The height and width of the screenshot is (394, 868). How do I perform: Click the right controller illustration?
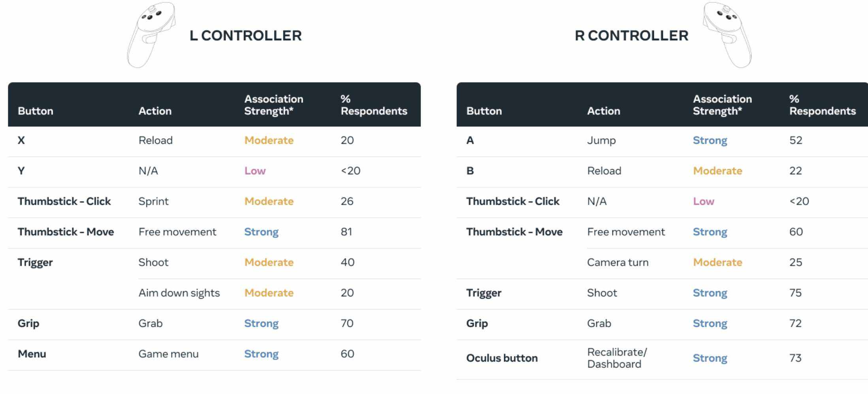(728, 35)
